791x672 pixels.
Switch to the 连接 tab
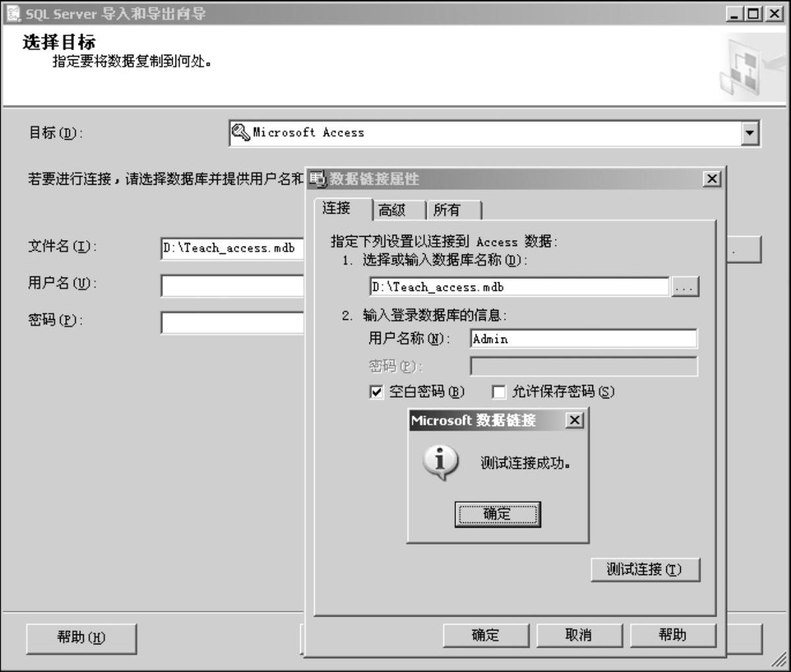pyautogui.click(x=342, y=208)
